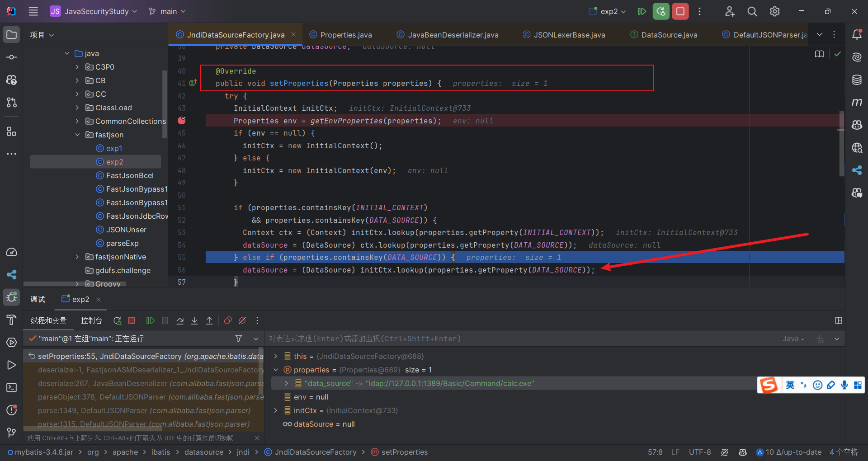Open the Build hammer tool window
The width and height of the screenshot is (868, 461).
pyautogui.click(x=12, y=320)
